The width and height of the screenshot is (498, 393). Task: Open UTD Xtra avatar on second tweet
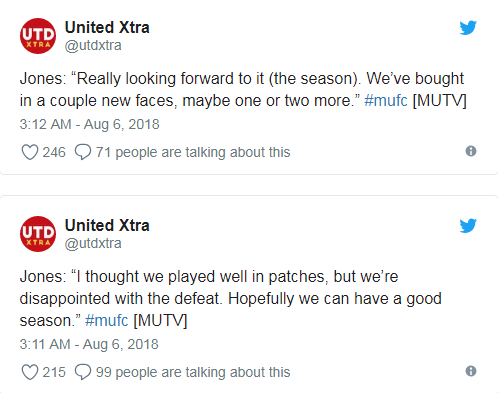(38, 234)
